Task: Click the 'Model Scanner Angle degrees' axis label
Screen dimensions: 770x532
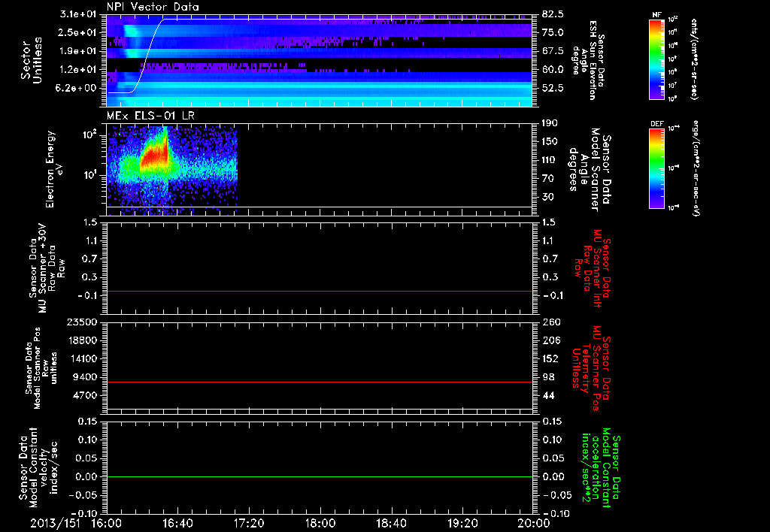Action: tap(590, 170)
